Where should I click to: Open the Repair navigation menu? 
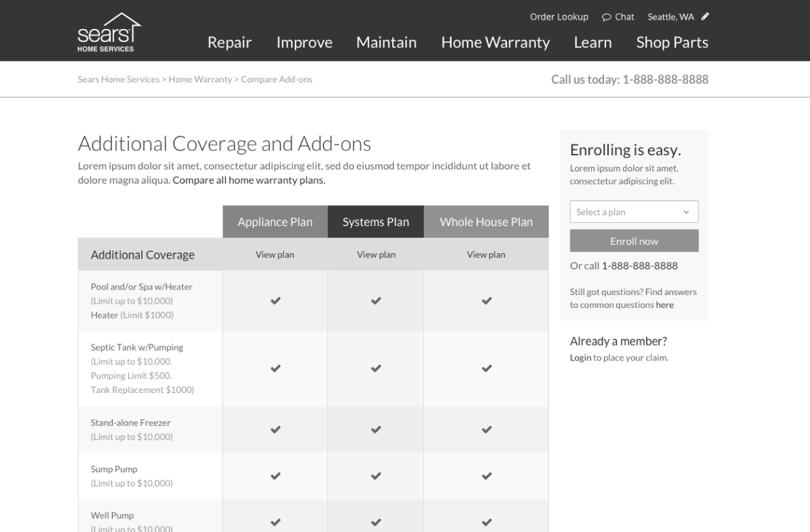pyautogui.click(x=230, y=43)
